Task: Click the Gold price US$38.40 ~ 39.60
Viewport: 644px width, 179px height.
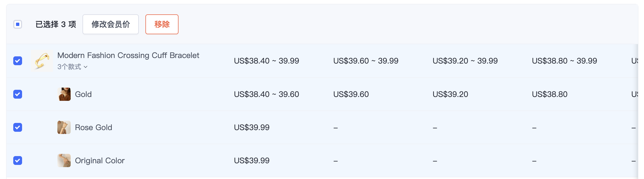Action: tap(266, 94)
